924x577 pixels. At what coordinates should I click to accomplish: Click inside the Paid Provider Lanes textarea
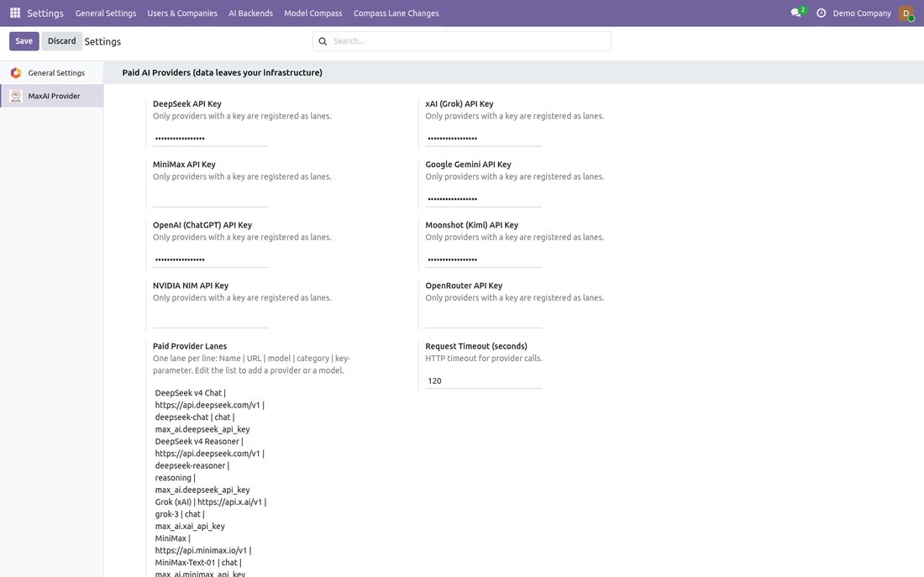click(x=211, y=483)
